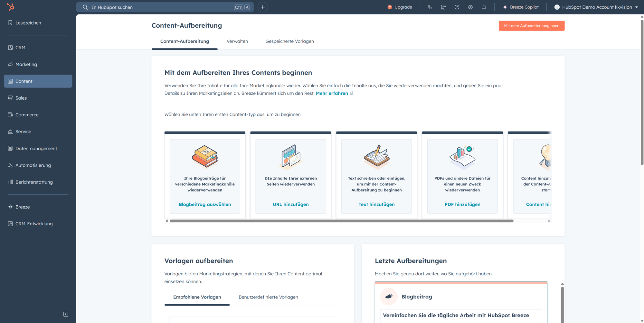Click Mit dem Aufbereiten beginnen button
644x323 pixels.
(532, 26)
